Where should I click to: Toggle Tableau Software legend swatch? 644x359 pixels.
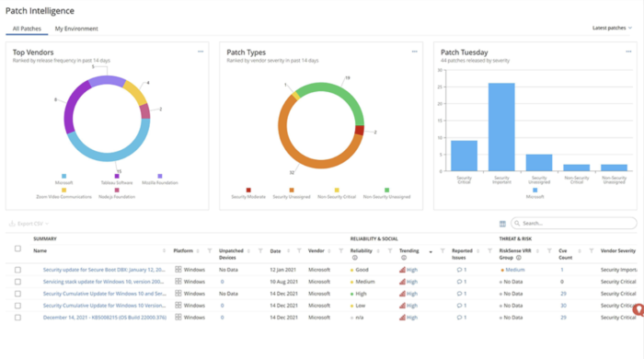(117, 176)
